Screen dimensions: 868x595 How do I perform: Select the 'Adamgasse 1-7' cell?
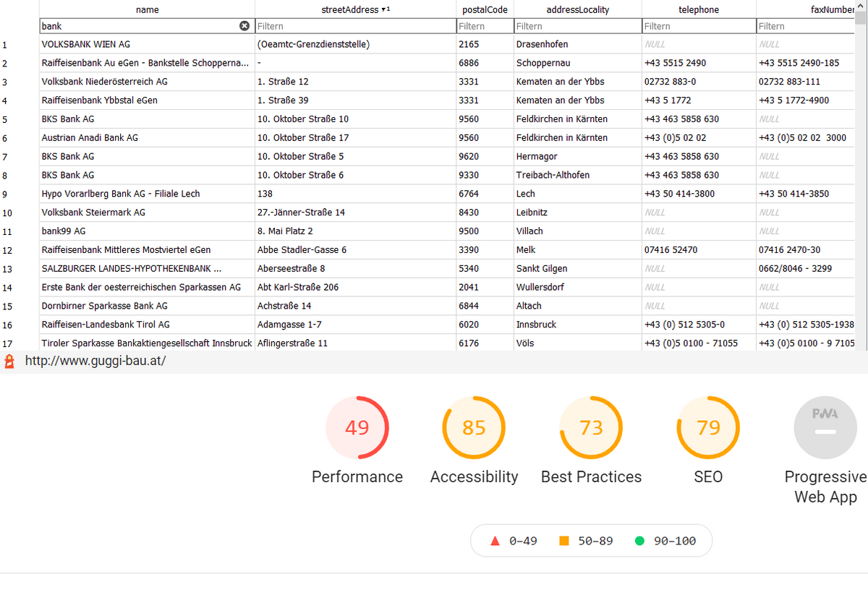355,325
